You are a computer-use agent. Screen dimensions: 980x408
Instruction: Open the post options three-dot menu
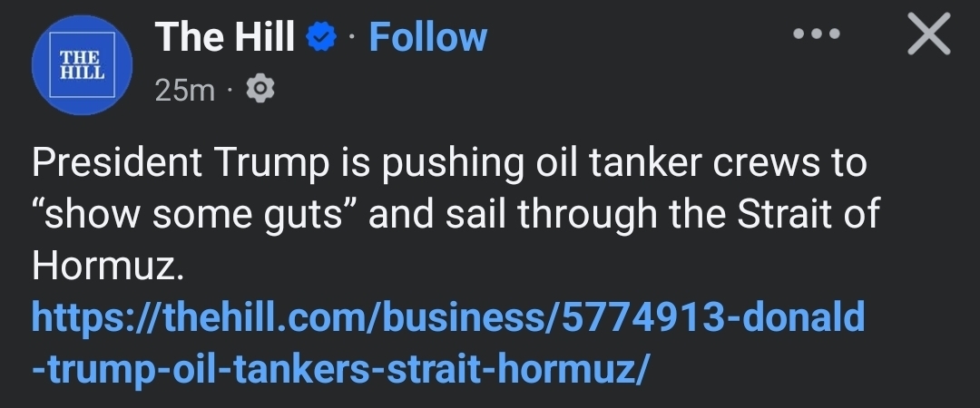click(x=816, y=36)
